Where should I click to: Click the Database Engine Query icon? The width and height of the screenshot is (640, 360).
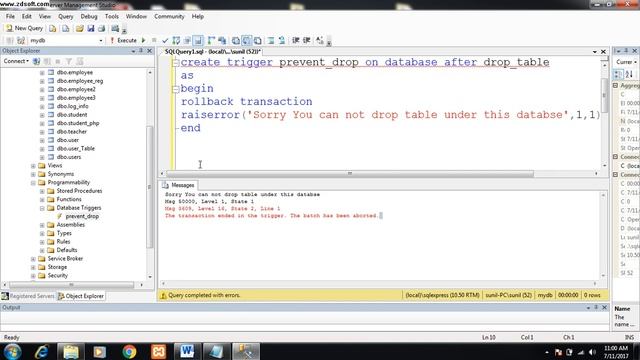[53, 28]
